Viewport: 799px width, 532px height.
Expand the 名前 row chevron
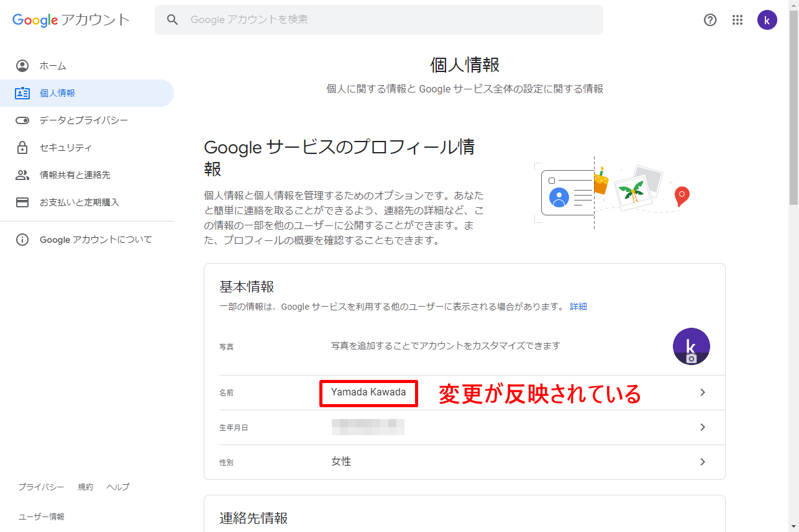click(x=703, y=392)
